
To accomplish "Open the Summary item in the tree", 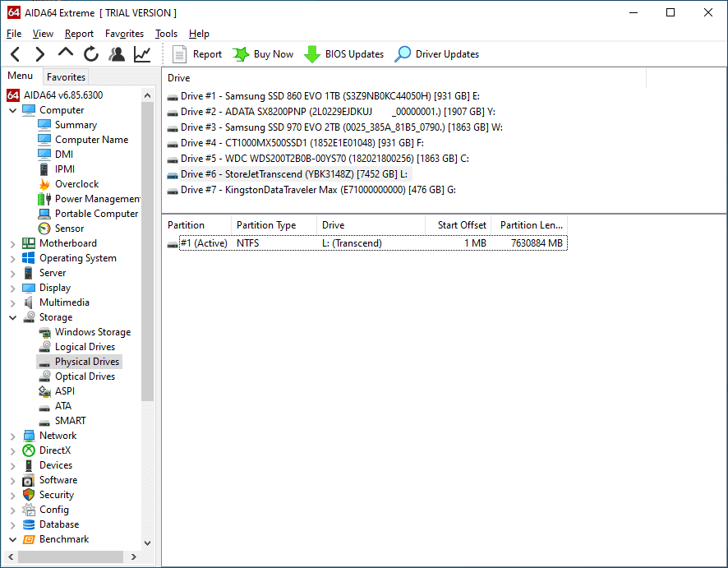I will pyautogui.click(x=76, y=125).
